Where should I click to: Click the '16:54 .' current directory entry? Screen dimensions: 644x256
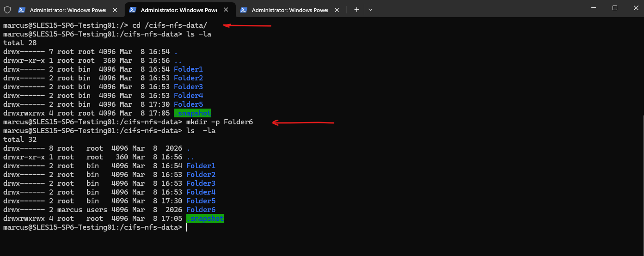pos(163,52)
